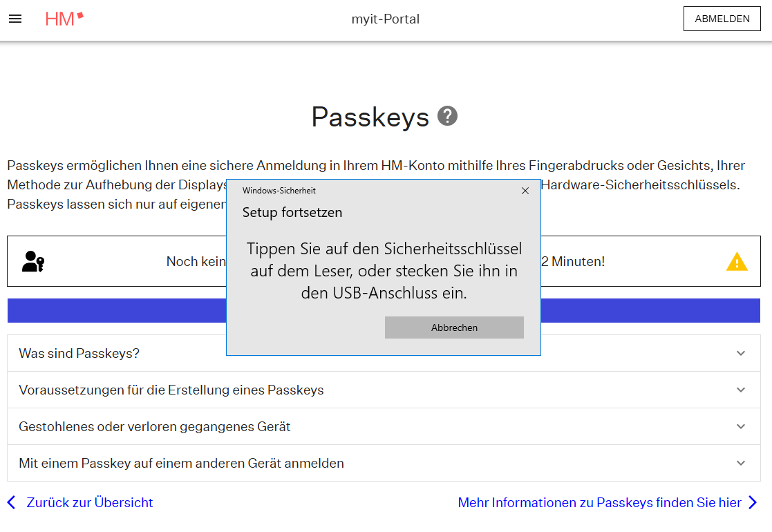Close the Windows-Sicherheit dialog with X

coord(525,191)
